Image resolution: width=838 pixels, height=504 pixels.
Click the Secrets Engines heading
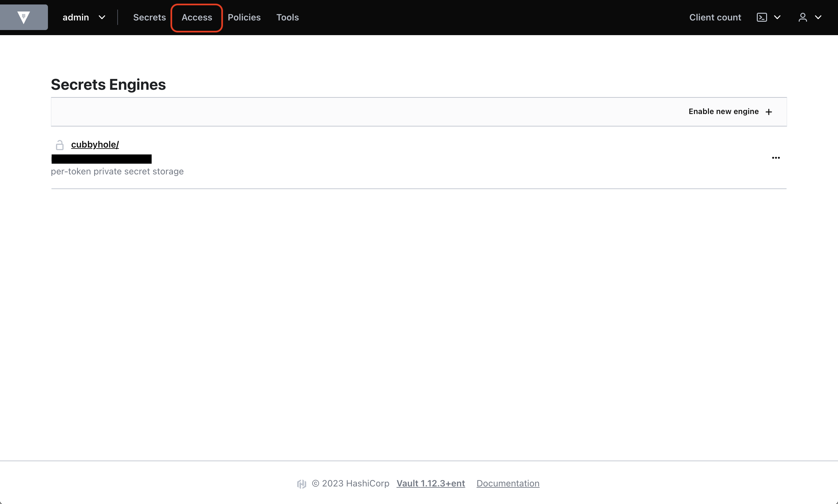click(108, 85)
